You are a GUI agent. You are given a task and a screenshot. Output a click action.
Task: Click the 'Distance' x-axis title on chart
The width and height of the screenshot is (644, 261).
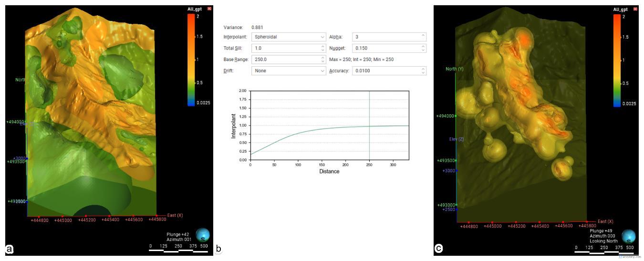pyautogui.click(x=329, y=171)
